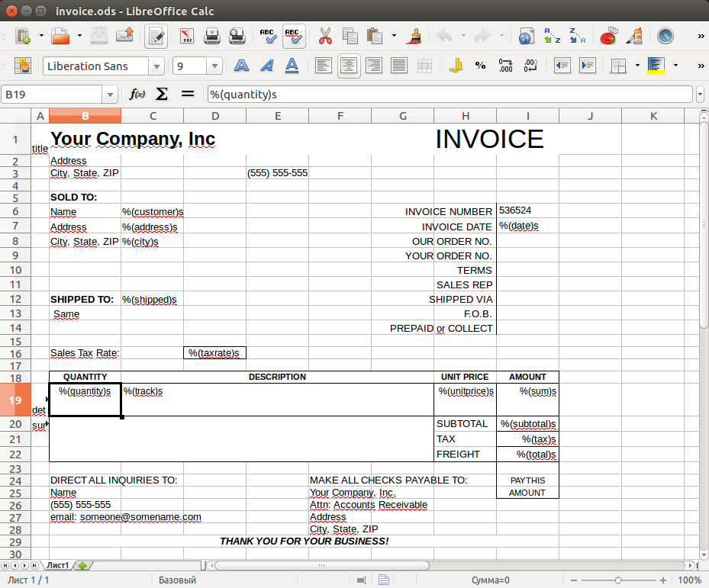The width and height of the screenshot is (709, 588).
Task: Show draw functions
Action: 634,36
